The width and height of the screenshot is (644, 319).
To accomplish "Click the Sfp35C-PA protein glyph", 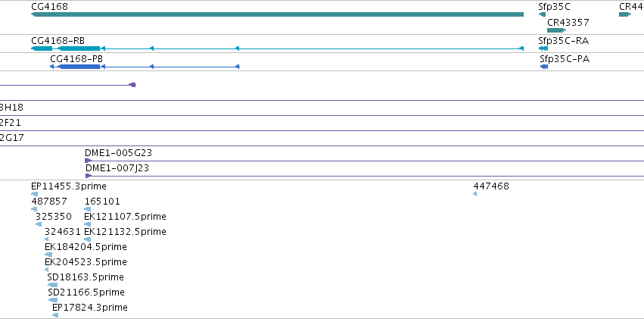I will tap(544, 67).
